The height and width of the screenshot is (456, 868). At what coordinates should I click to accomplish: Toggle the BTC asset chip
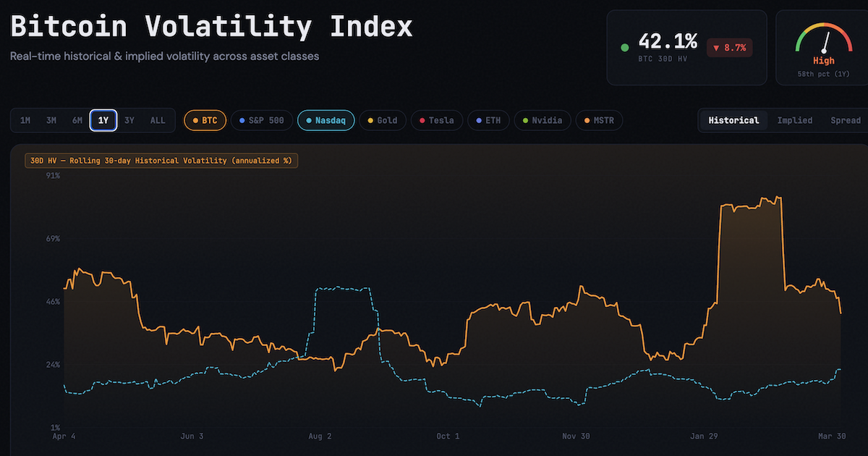tap(205, 120)
